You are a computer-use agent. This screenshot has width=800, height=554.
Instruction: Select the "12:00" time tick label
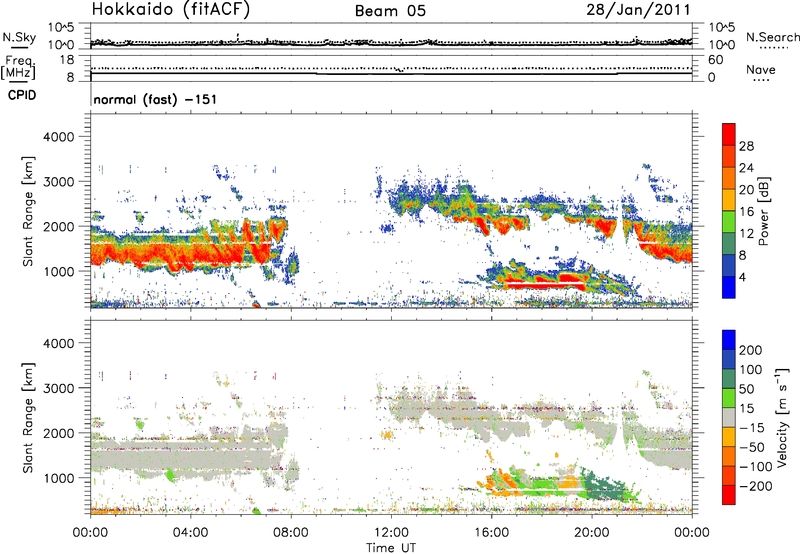tap(391, 533)
